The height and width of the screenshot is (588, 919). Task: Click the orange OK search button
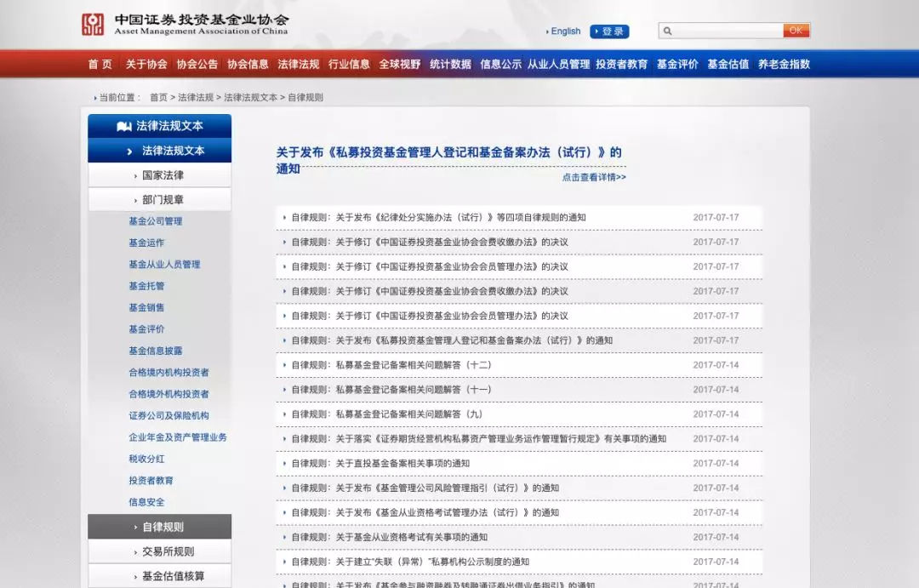[796, 31]
